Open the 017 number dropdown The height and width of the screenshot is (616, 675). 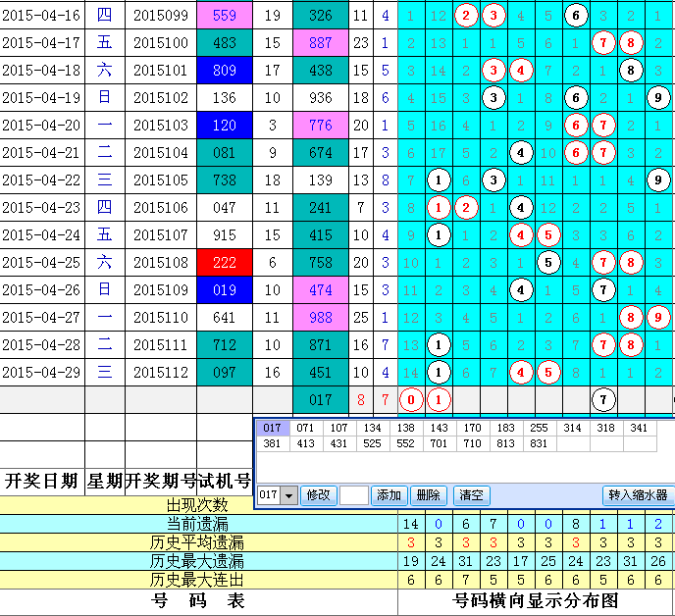(x=288, y=495)
